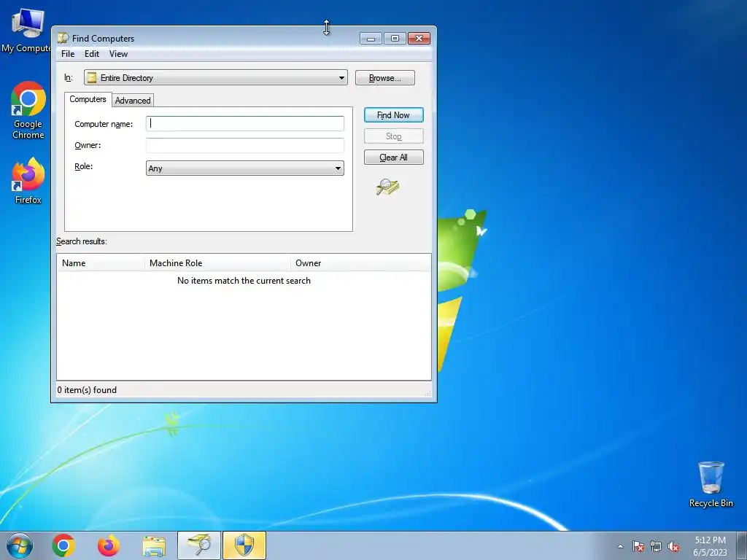
Task: Click the Clear All button
Action: pyautogui.click(x=393, y=157)
